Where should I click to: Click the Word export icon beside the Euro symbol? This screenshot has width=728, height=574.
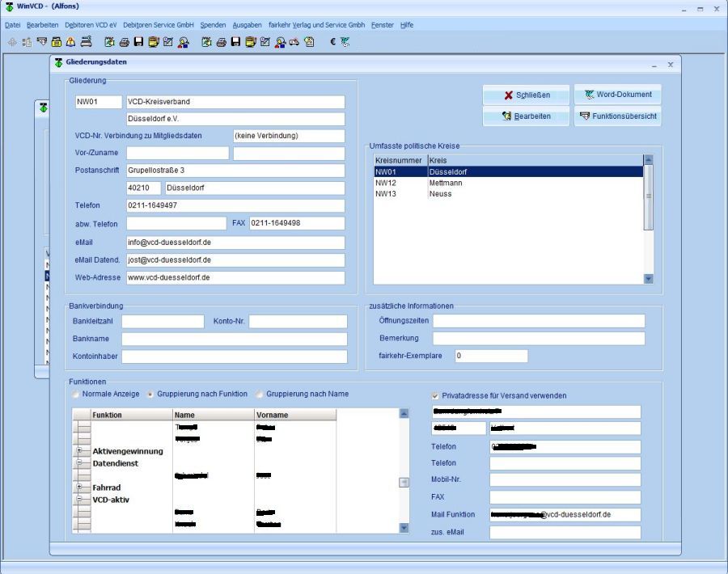[x=345, y=42]
